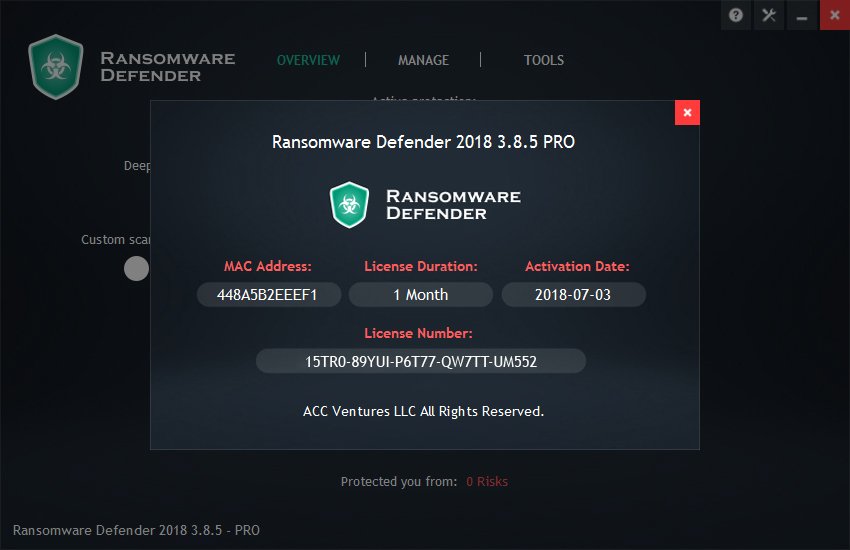Open the settings wrench and screwdriver icon

pos(769,15)
